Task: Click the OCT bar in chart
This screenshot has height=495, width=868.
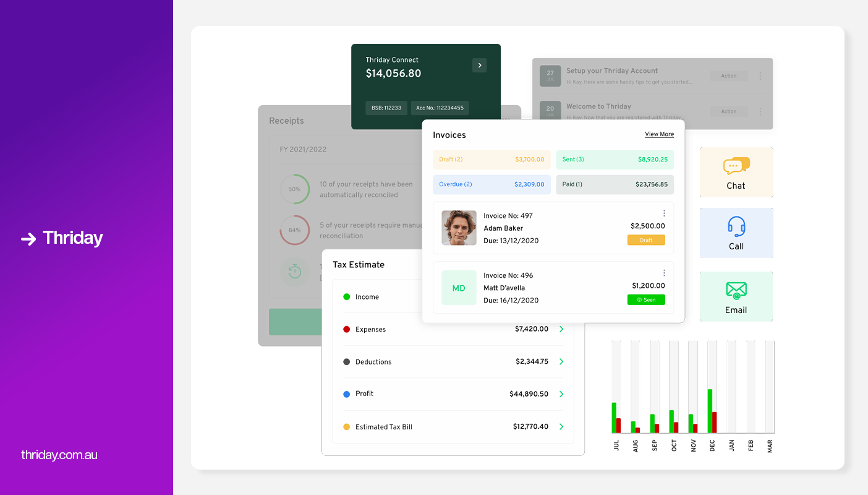Action: pos(674,421)
